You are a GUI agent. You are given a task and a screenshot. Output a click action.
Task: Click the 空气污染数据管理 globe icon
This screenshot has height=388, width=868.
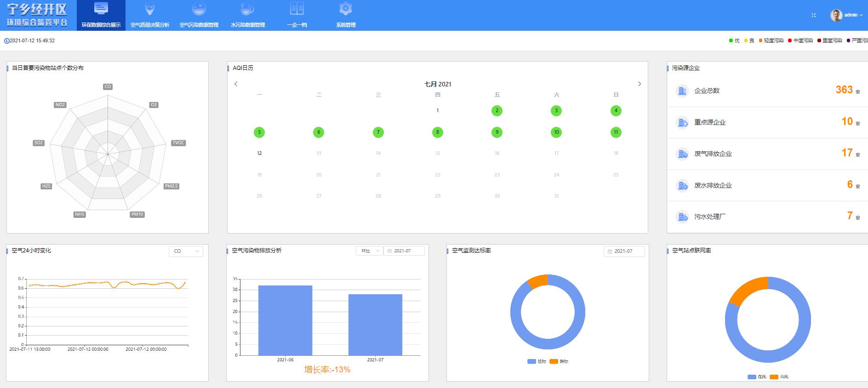tap(199, 9)
